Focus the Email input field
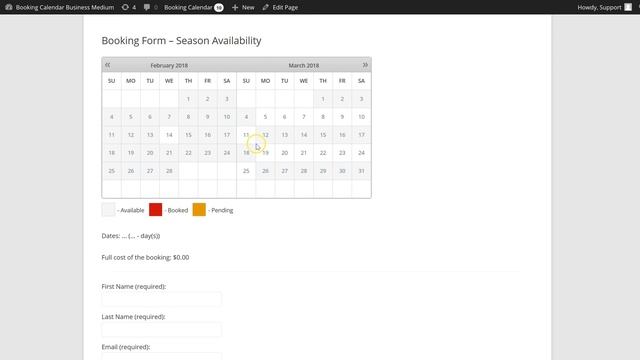640x360 pixels. coord(162,356)
